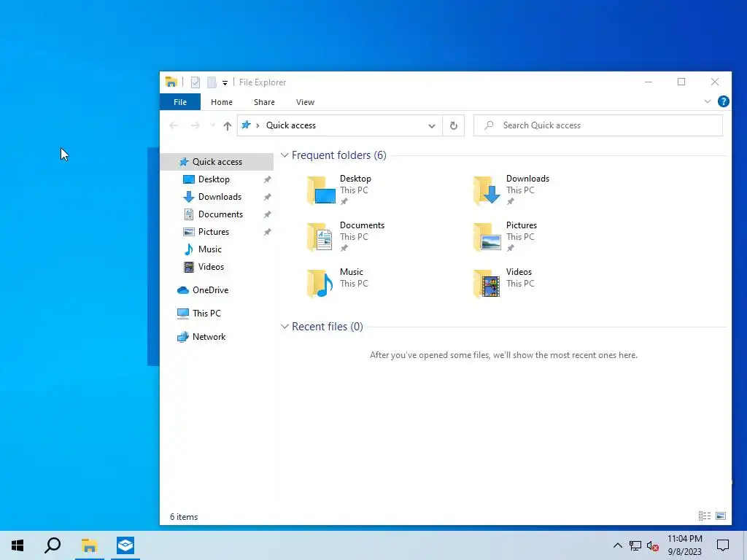Switch to the View ribbon tab
747x560 pixels.
pyautogui.click(x=305, y=102)
